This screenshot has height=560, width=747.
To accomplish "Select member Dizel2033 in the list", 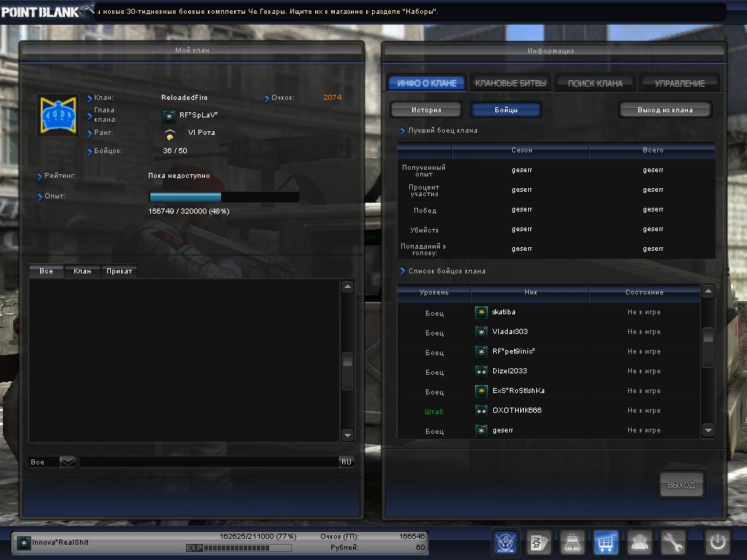I will [549, 371].
